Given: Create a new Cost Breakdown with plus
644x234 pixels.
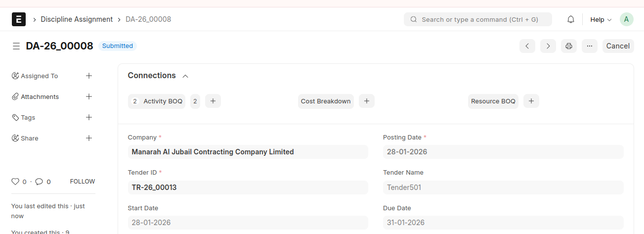Looking at the screenshot, I should point(367,101).
